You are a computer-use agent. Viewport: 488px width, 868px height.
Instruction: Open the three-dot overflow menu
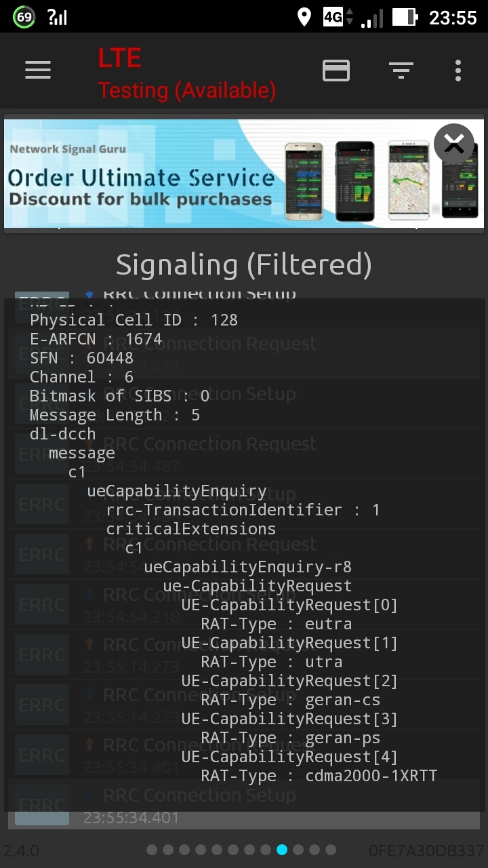(x=458, y=70)
